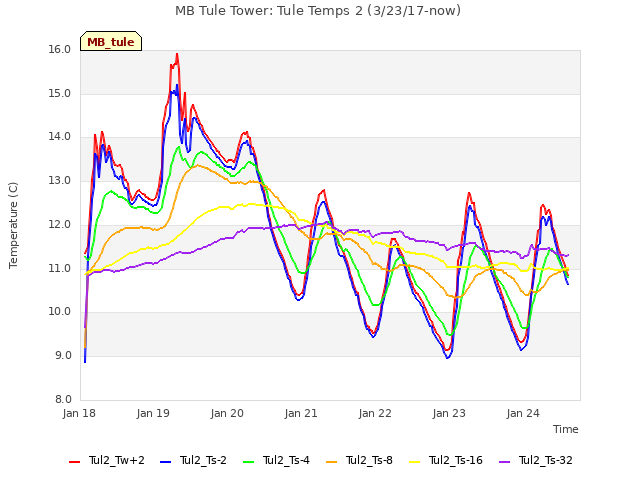The height and width of the screenshot is (480, 640).
Task: Click the 8.0 y-axis tick label
Action: [x=62, y=399]
